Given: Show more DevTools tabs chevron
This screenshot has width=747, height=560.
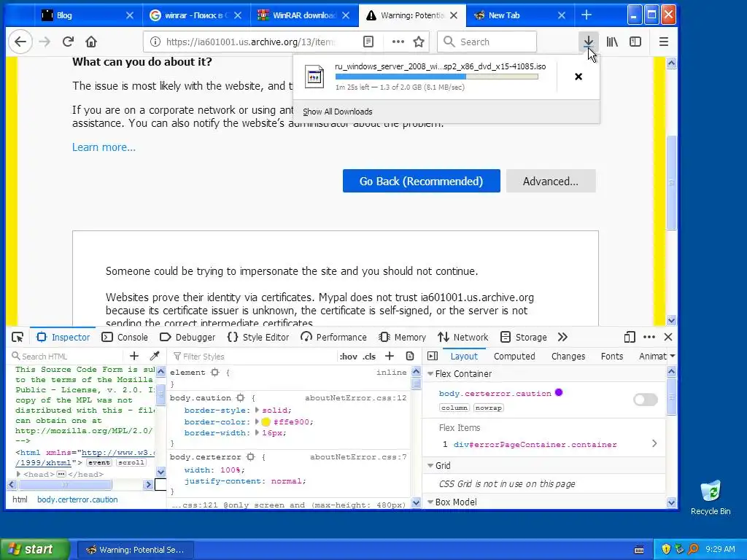Looking at the screenshot, I should (x=562, y=337).
